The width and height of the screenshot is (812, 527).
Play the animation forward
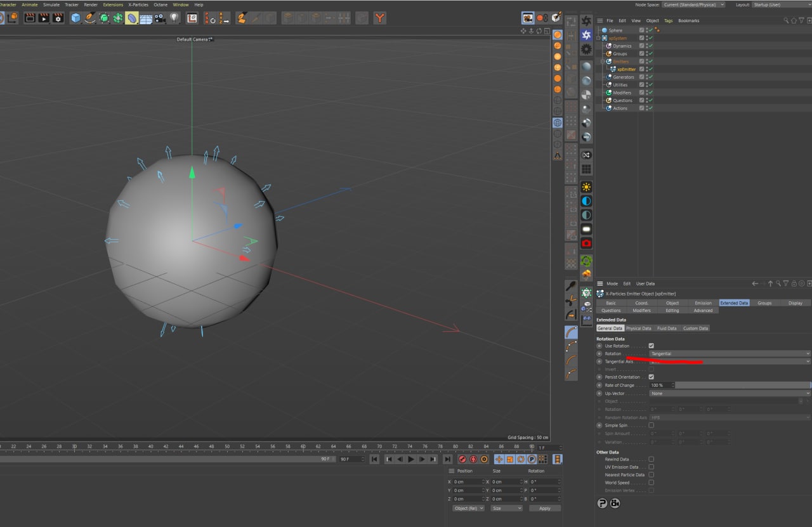(x=411, y=459)
